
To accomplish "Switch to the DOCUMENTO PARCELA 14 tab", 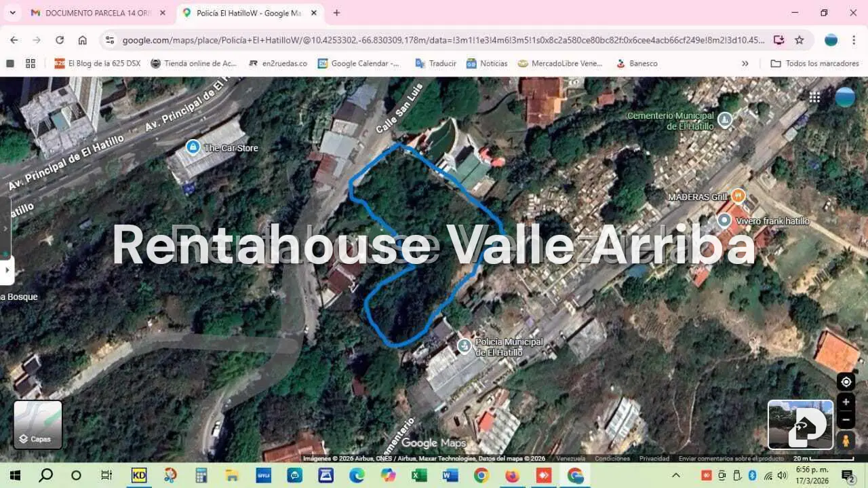I will pyautogui.click(x=98, y=13).
